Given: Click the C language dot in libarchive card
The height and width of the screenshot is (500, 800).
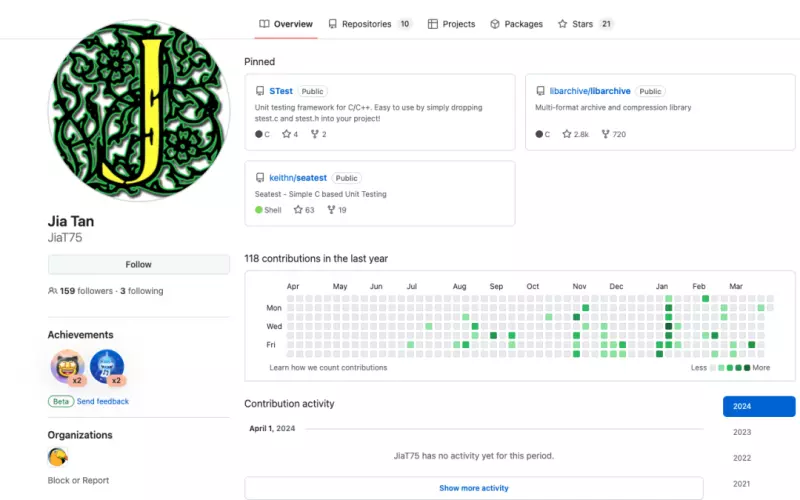Looking at the screenshot, I should pyautogui.click(x=539, y=134).
